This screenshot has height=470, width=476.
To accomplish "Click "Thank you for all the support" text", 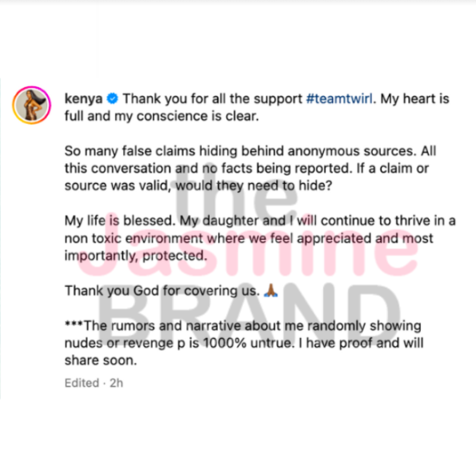I will (x=213, y=99).
